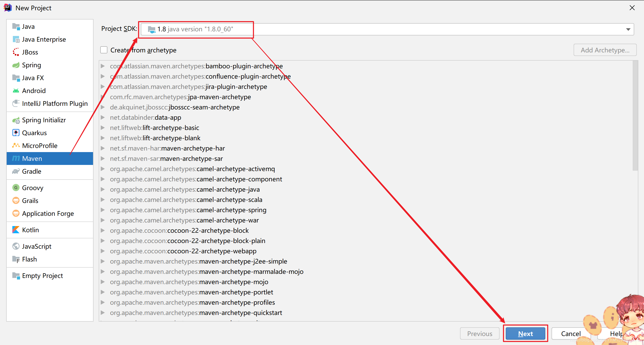Click the JavaScript globe icon
This screenshot has width=644, height=345.
pos(16,246)
